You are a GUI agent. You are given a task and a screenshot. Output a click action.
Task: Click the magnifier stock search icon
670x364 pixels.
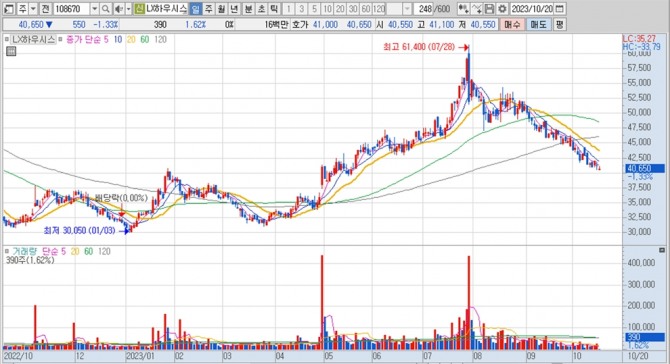pos(106,9)
